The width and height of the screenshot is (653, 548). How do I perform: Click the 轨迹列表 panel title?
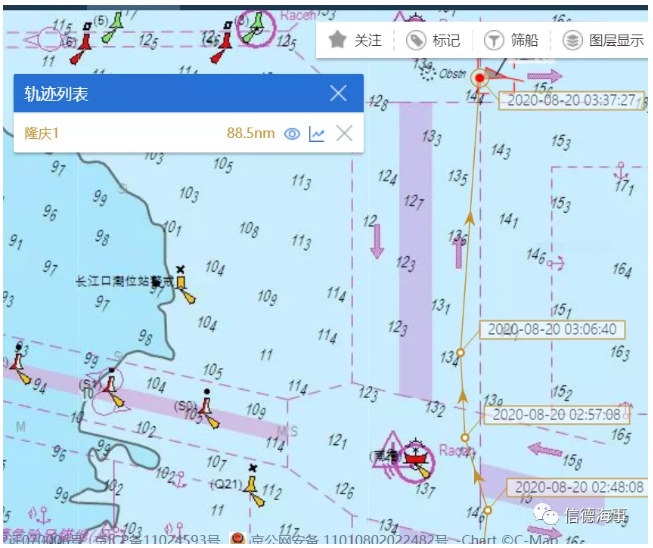coord(58,94)
